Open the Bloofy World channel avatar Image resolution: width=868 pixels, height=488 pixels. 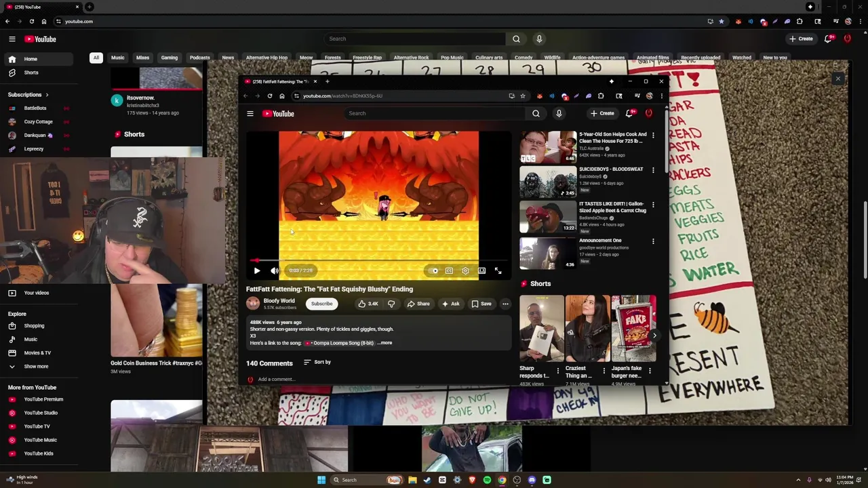[253, 303]
